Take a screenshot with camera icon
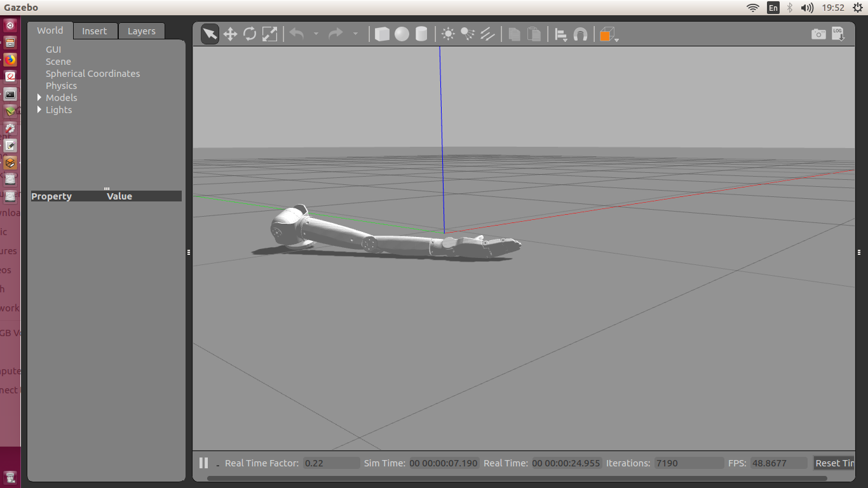The image size is (868, 488). tap(818, 34)
